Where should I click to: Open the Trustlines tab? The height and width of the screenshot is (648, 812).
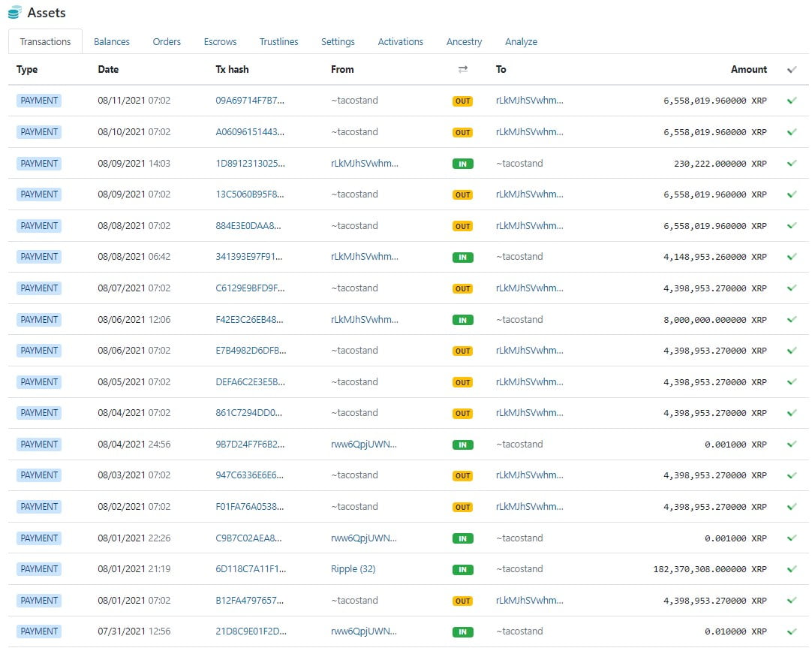[x=278, y=42]
